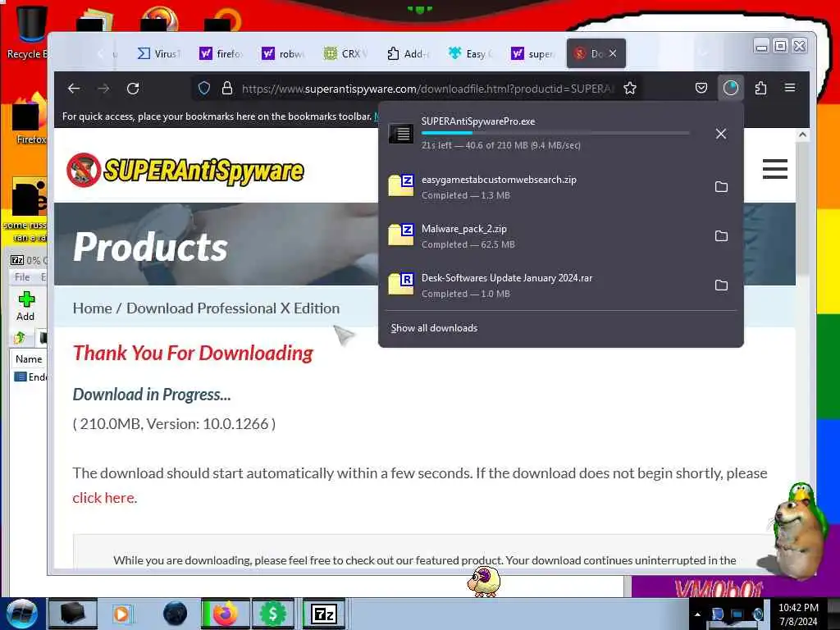Screen dimensions: 840x630
Task: Switch to the Add-ons tab
Action: click(x=407, y=53)
